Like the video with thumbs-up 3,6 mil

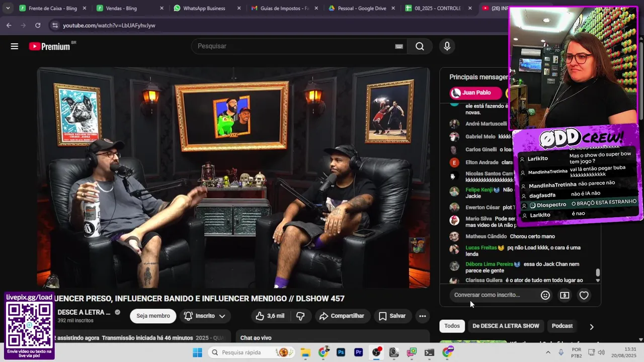270,316
